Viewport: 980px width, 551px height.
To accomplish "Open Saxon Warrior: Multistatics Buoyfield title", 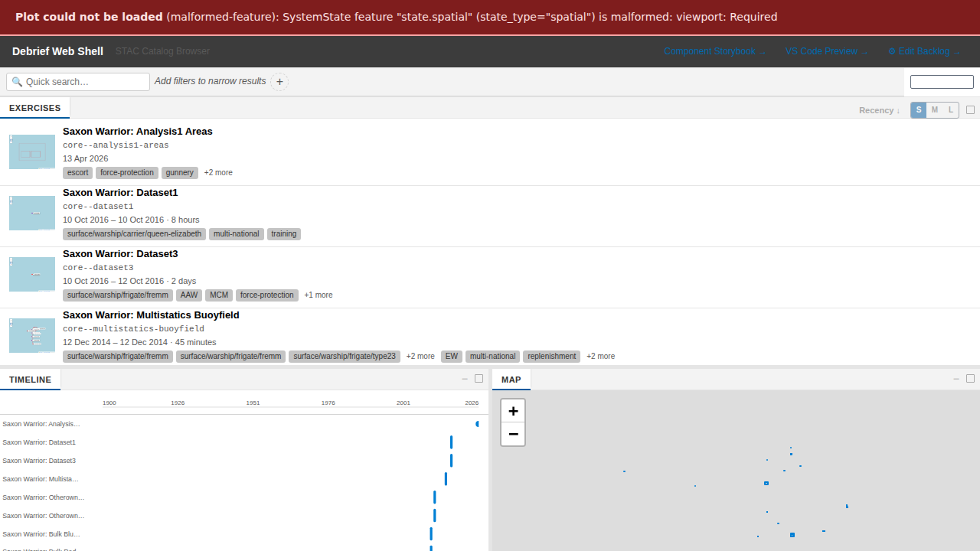I will (x=151, y=315).
